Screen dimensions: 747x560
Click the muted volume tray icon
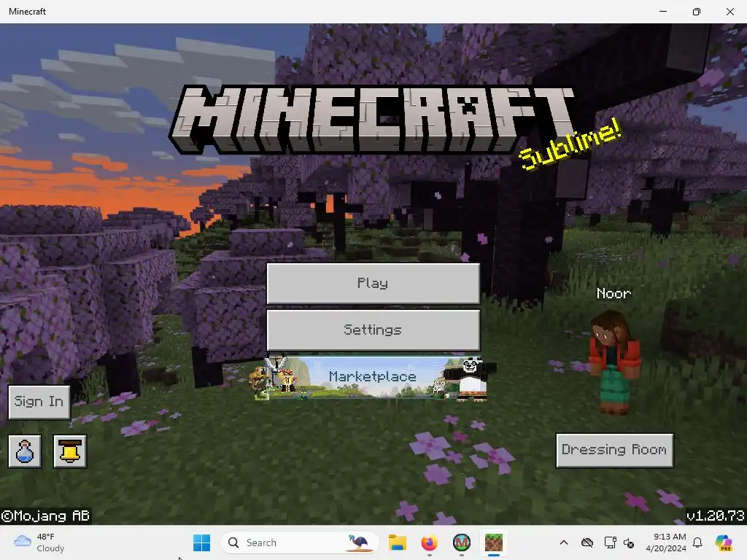point(629,542)
